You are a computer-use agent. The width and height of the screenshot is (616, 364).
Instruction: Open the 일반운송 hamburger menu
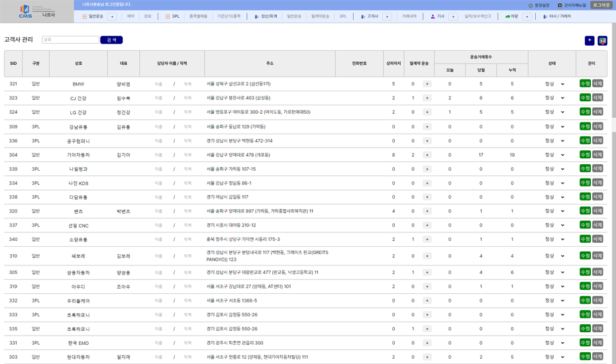click(93, 17)
